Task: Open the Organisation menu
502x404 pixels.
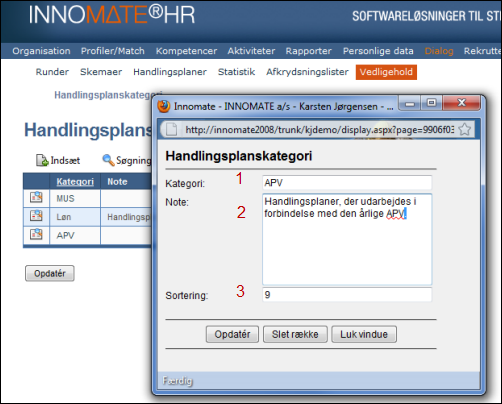Action: (x=41, y=51)
